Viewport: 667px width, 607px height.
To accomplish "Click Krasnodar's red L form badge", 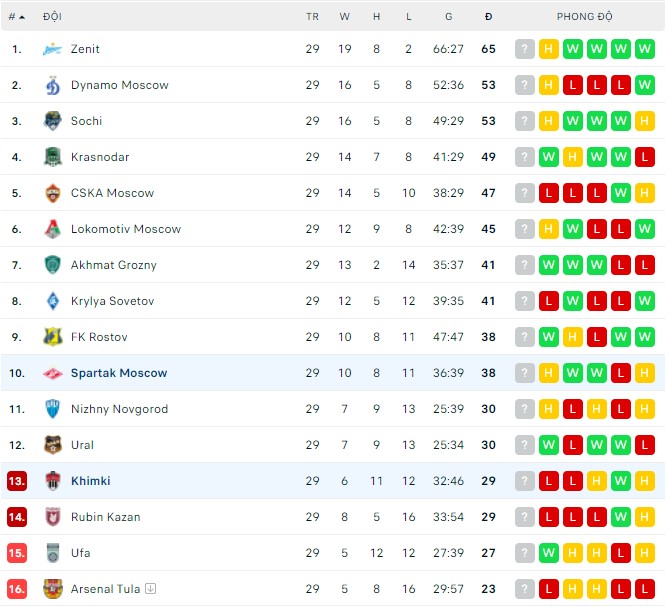I will (x=645, y=157).
